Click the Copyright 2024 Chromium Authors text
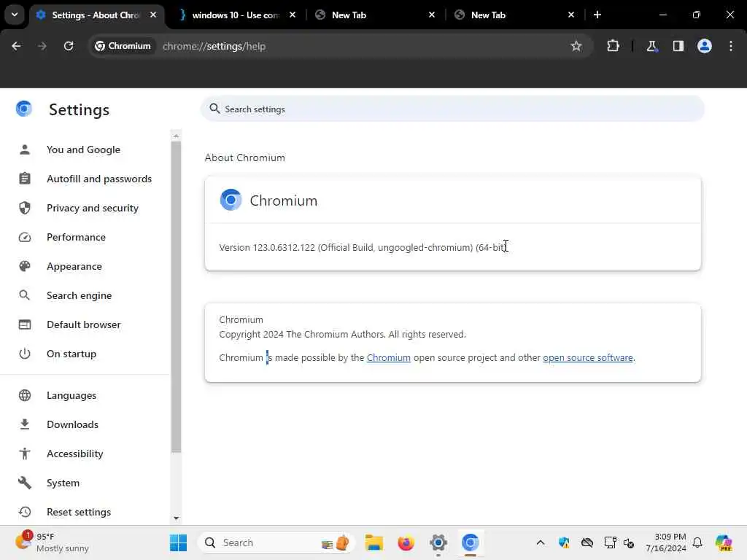Image resolution: width=747 pixels, height=560 pixels. (x=343, y=334)
